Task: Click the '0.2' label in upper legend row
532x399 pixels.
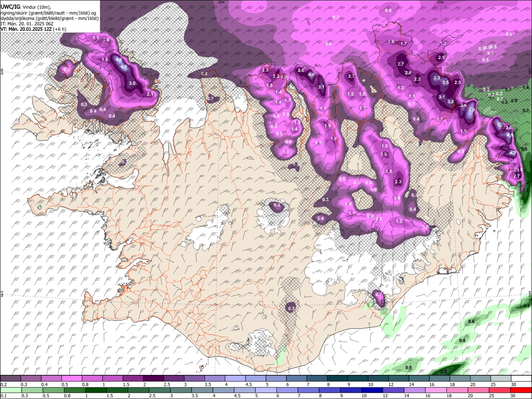Action: point(4,384)
